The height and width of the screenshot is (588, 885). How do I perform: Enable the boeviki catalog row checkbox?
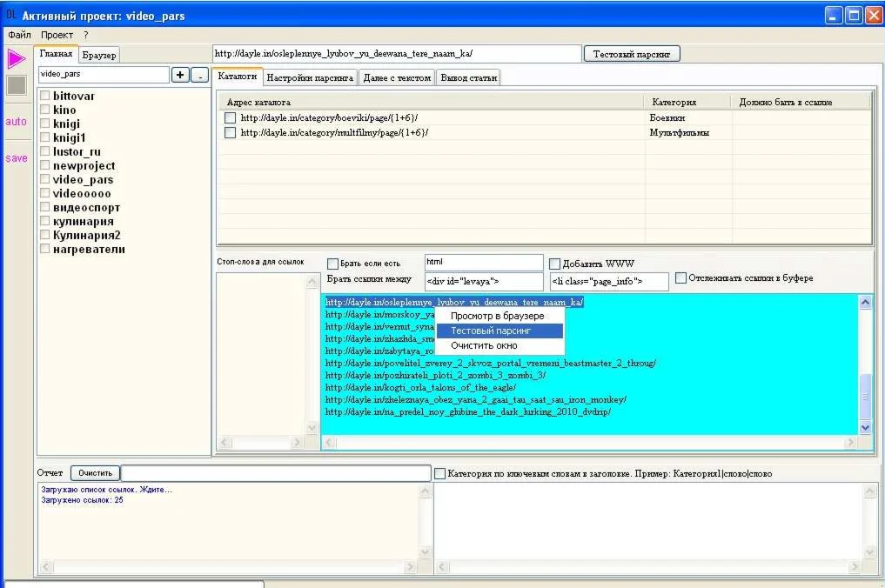point(231,117)
